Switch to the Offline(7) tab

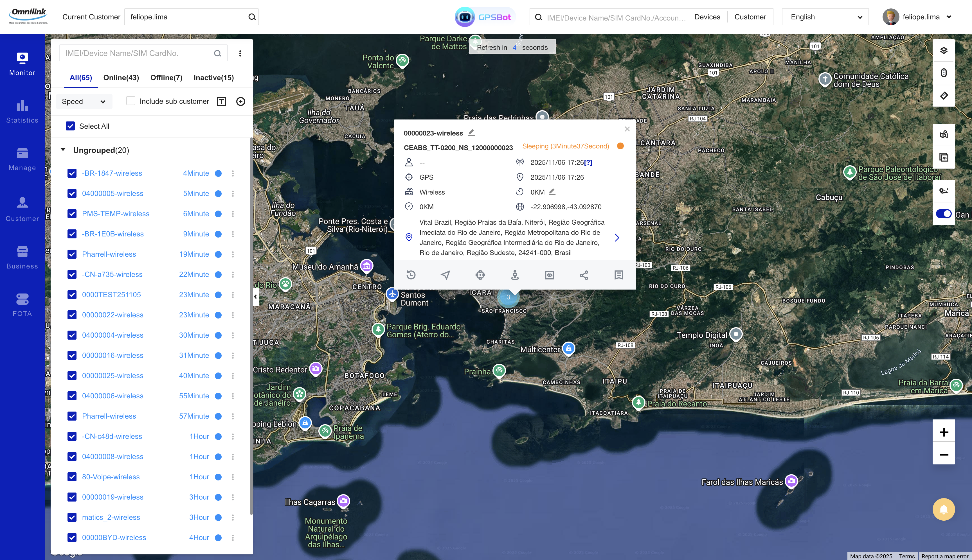(166, 77)
